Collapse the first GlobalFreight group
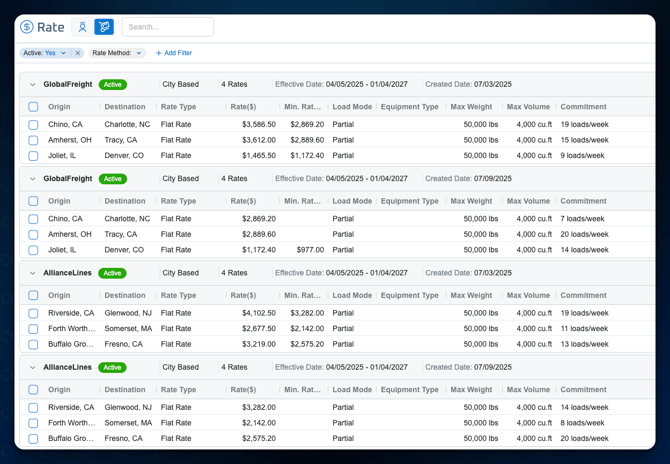The height and width of the screenshot is (464, 670). click(x=32, y=85)
